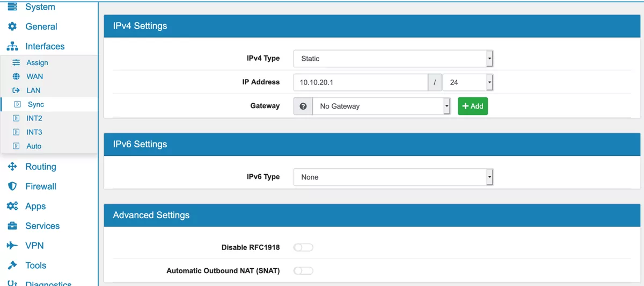Image resolution: width=644 pixels, height=286 pixels.
Task: Open the WAN interface settings
Action: (35, 77)
